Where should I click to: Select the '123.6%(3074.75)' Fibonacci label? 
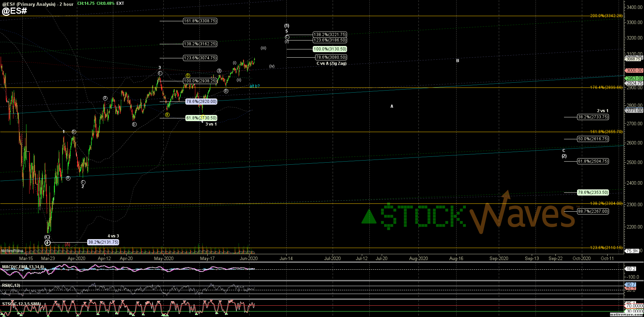coord(200,58)
